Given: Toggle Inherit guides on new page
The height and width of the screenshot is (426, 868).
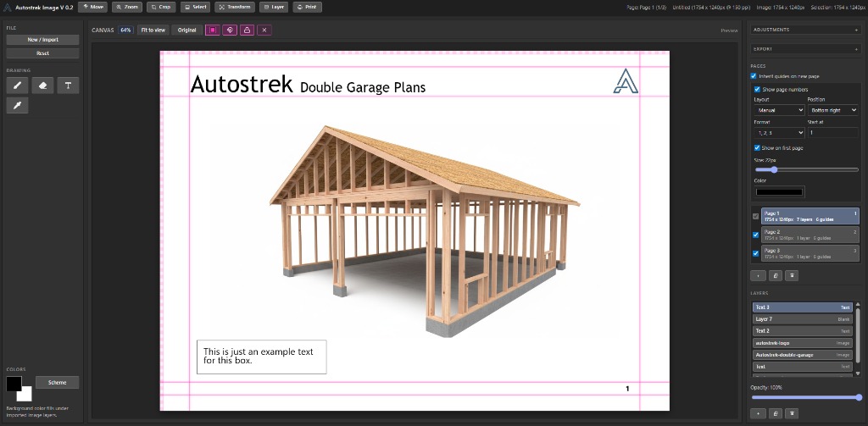Looking at the screenshot, I should (754, 76).
